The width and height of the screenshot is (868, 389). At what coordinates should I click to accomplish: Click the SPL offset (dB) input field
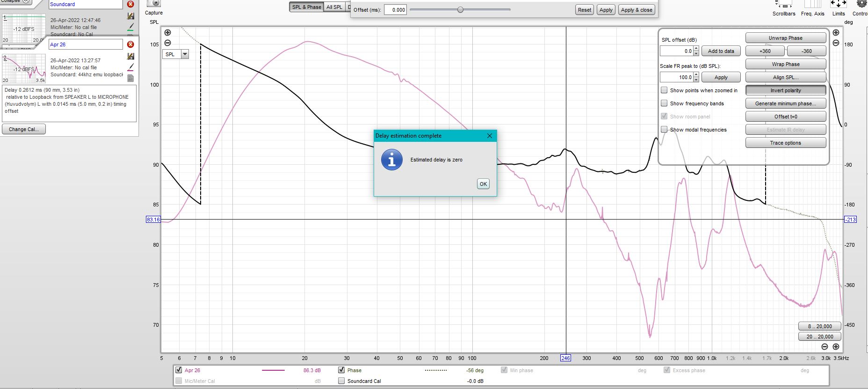tap(676, 51)
